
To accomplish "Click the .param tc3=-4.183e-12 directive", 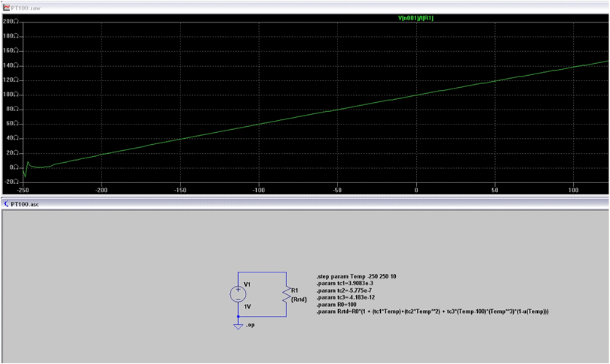I will click(x=346, y=297).
